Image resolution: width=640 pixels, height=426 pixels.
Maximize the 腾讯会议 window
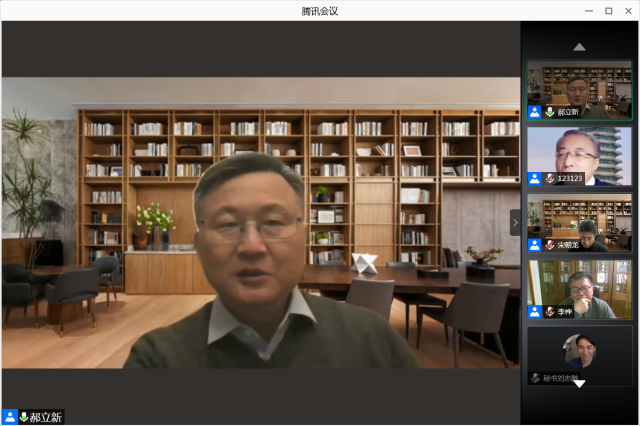pyautogui.click(x=608, y=10)
